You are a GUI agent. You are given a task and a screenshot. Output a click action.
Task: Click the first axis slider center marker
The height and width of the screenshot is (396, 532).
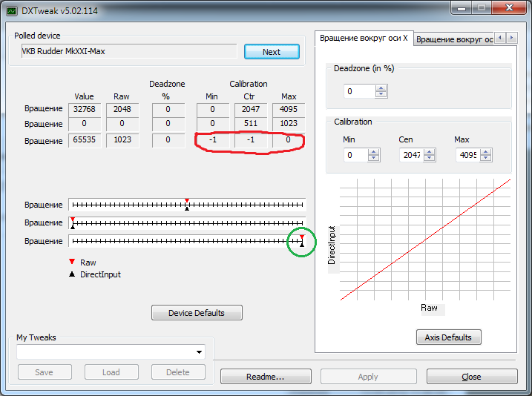coord(187,204)
